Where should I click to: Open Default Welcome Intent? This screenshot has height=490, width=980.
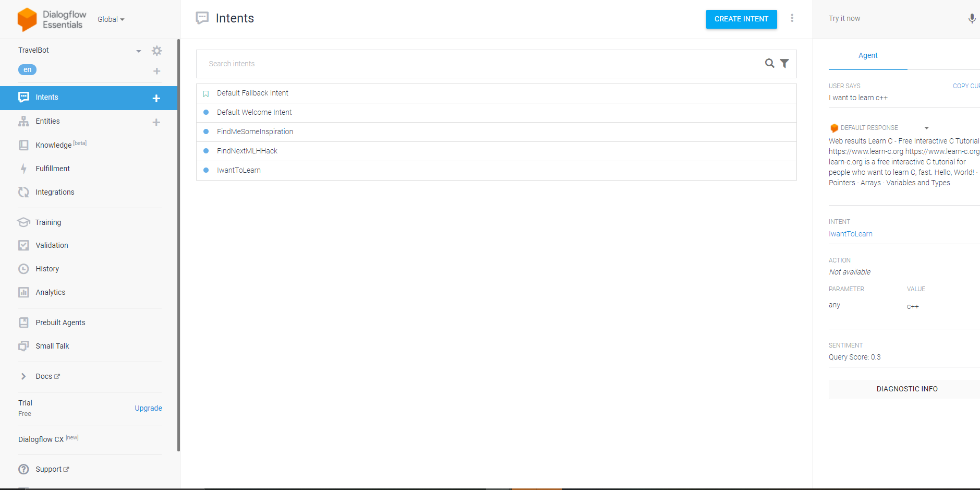[x=497, y=112]
